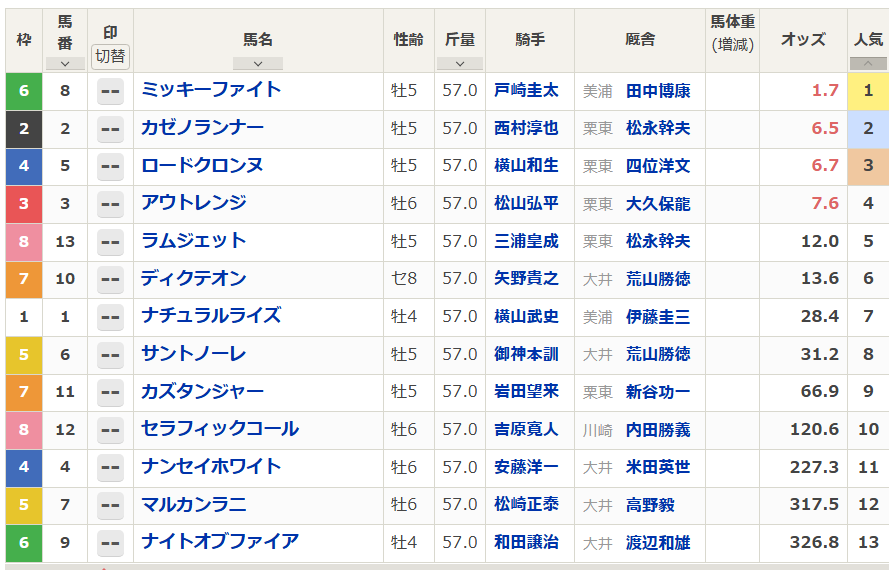This screenshot has width=889, height=570.
Task: Open jockey 西村淳也 profile
Action: click(x=526, y=128)
